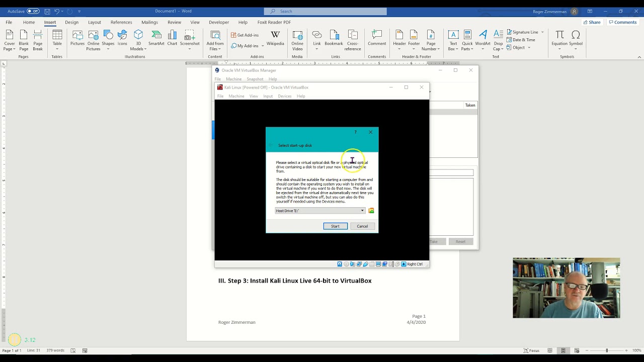Click the help question mark in dialog
Viewport: 644px width, 362px height.
(x=355, y=132)
